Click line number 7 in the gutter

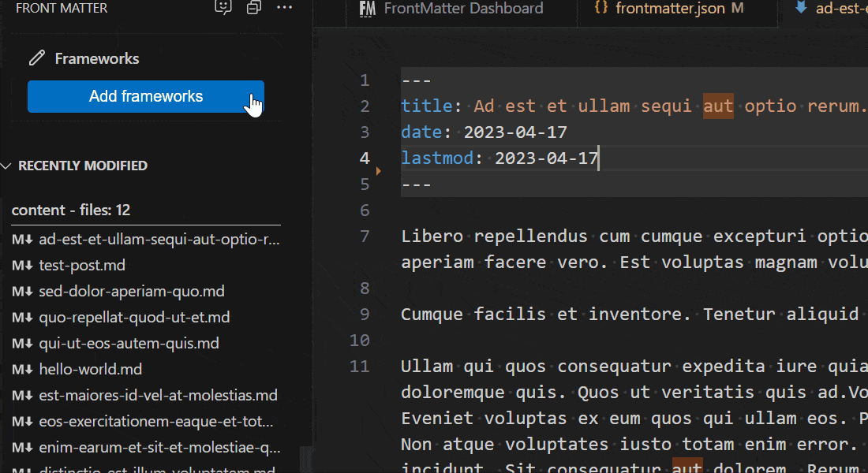point(364,236)
